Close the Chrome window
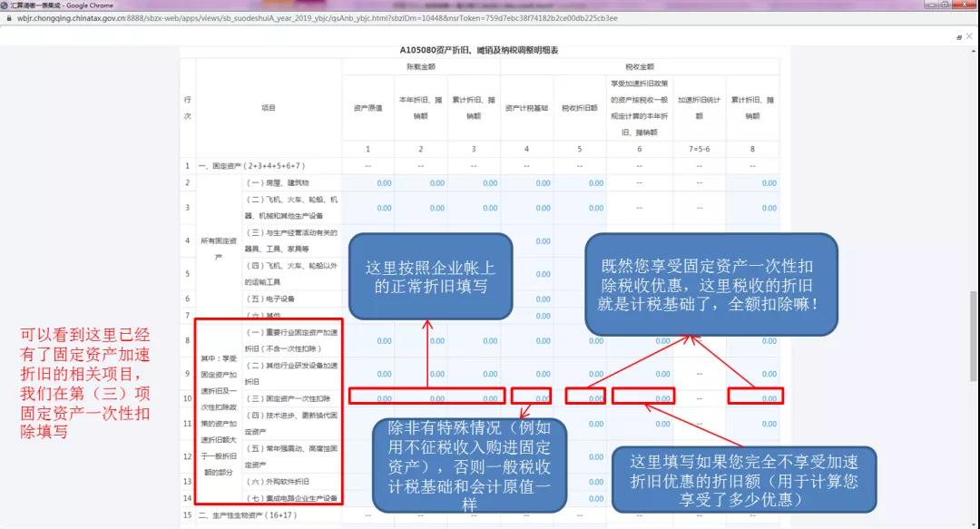980x529 pixels. (x=964, y=5)
